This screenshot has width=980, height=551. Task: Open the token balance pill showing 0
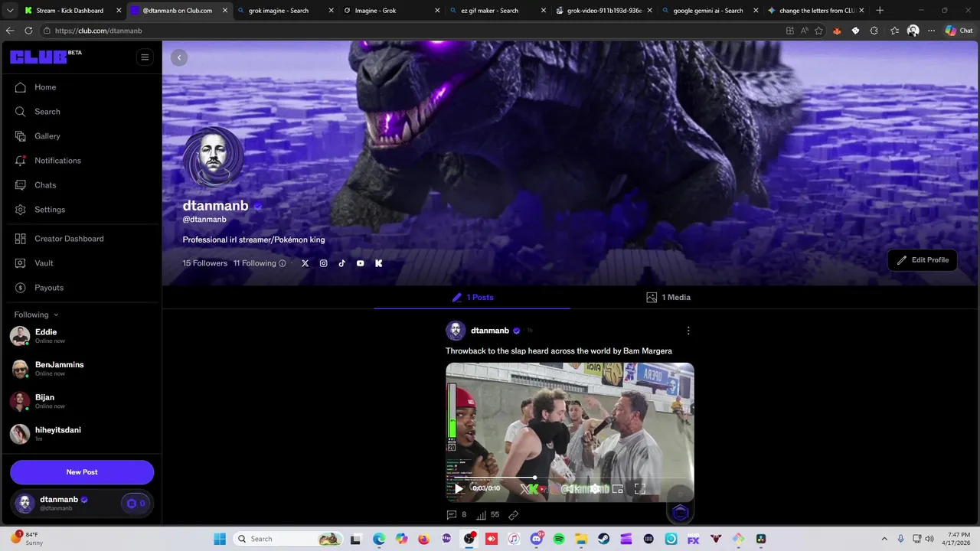(x=136, y=504)
